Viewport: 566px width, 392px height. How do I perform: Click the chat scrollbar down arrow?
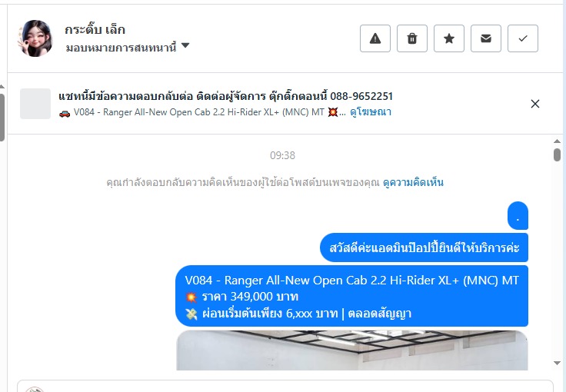[x=557, y=363]
